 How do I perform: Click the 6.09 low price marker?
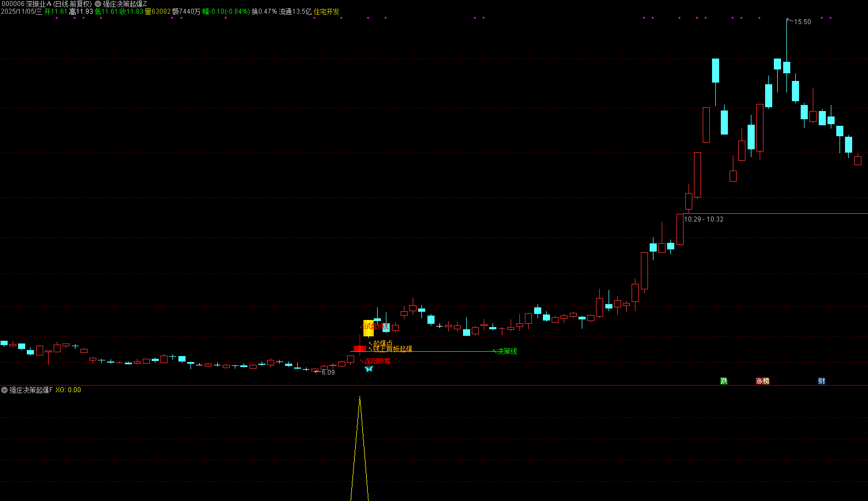(x=328, y=372)
